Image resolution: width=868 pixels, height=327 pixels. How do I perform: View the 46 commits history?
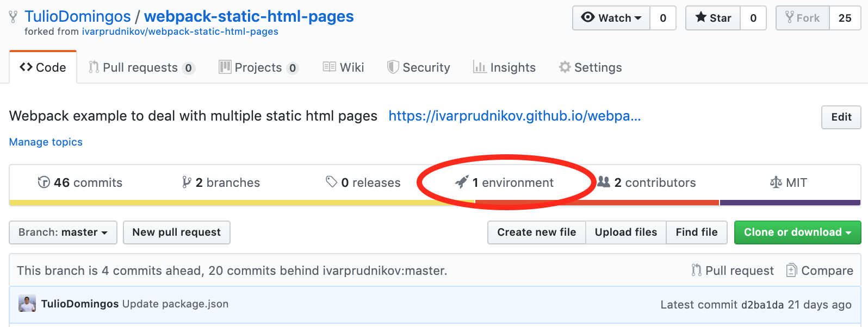80,183
